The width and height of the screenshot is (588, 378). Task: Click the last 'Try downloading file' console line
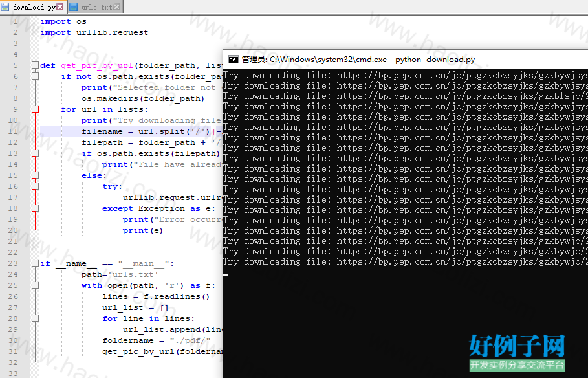click(x=406, y=262)
